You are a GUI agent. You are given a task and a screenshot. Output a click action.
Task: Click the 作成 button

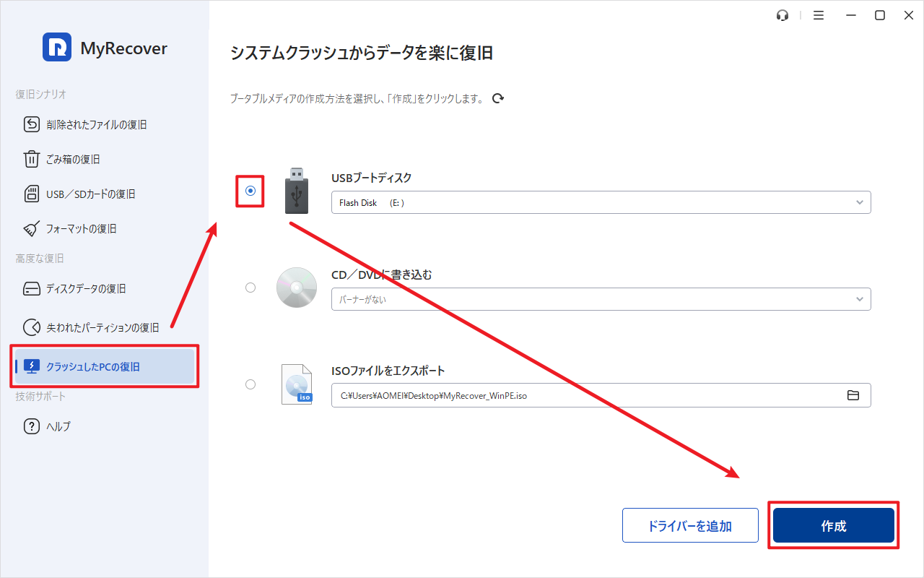834,525
